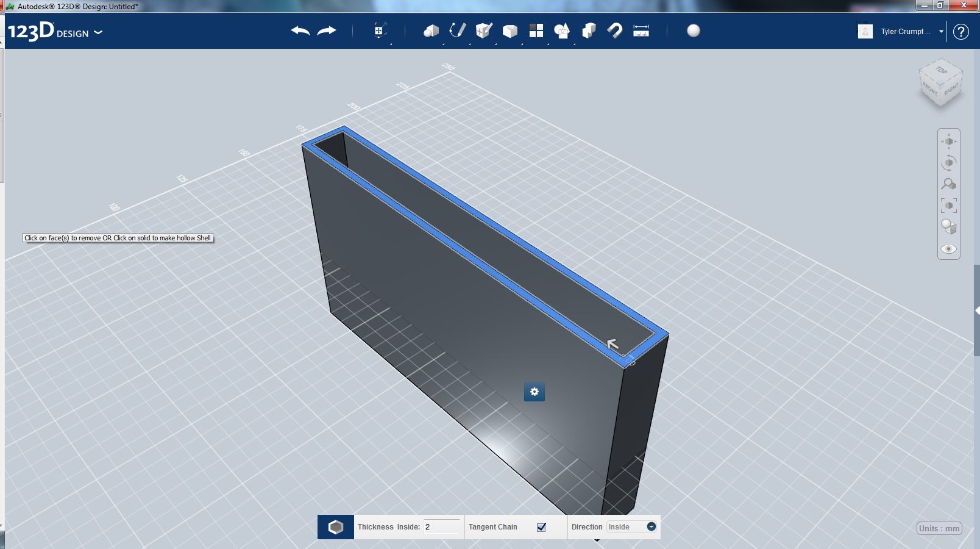Image resolution: width=980 pixels, height=549 pixels.
Task: Click the "Thickness Inside:" label
Action: 389,527
